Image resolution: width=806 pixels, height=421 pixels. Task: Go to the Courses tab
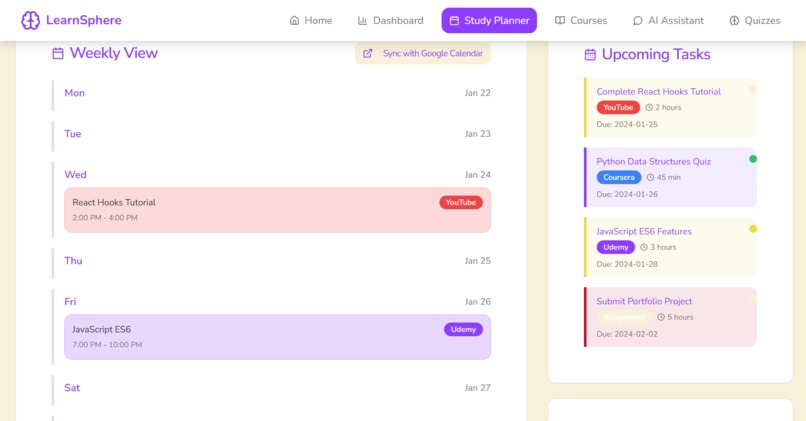(x=581, y=21)
